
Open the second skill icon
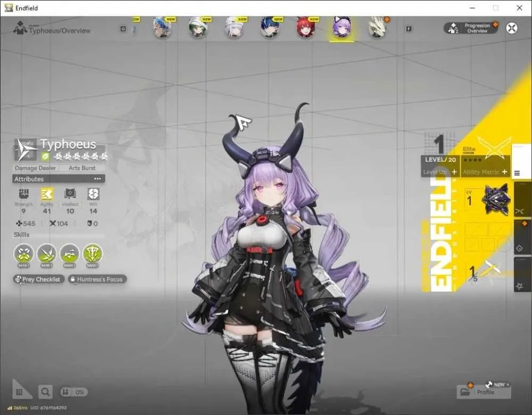(x=46, y=254)
